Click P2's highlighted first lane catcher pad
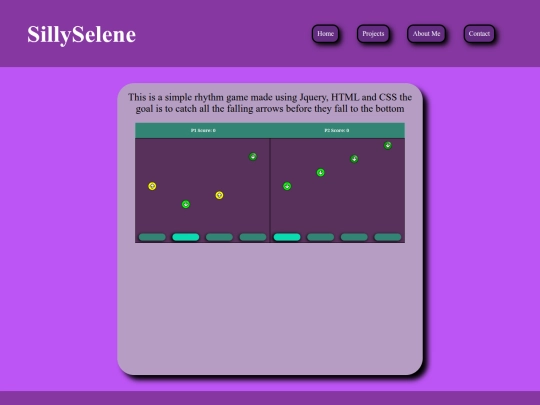The image size is (540, 405). pos(287,237)
